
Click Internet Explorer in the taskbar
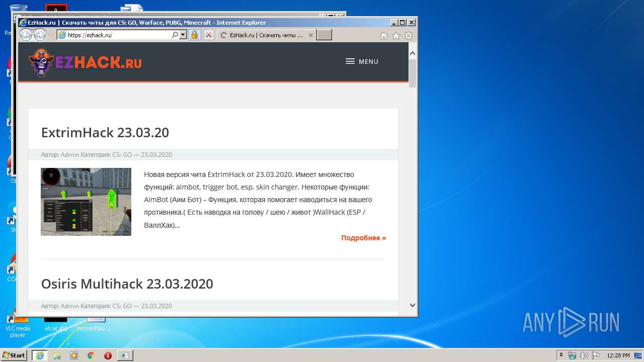click(x=40, y=355)
